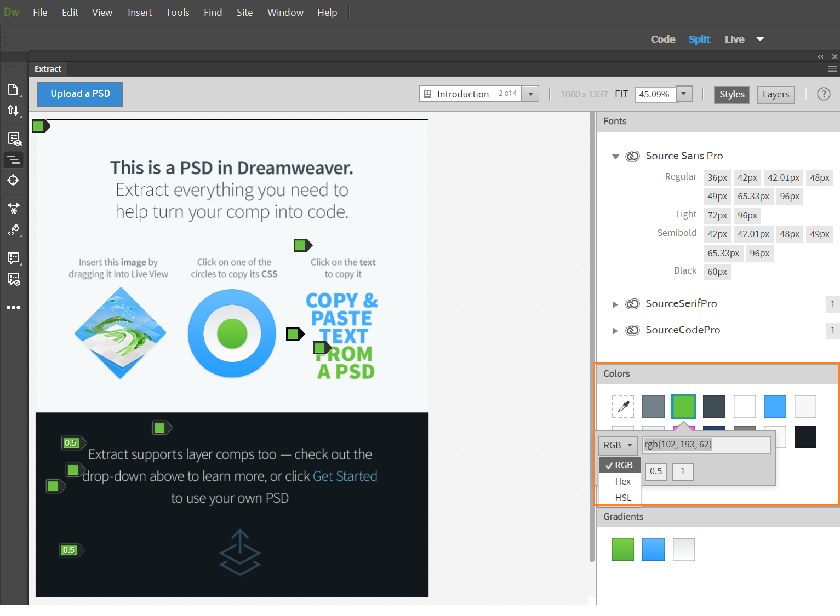Click Creative Cloud icon beside SourceCodePro
840x616 pixels.
tap(632, 330)
